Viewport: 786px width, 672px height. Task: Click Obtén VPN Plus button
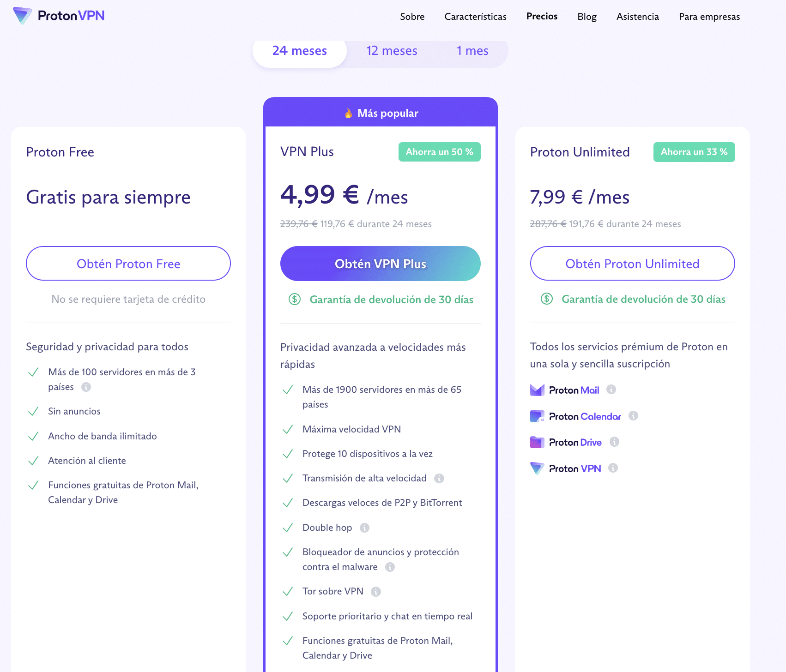coord(381,264)
